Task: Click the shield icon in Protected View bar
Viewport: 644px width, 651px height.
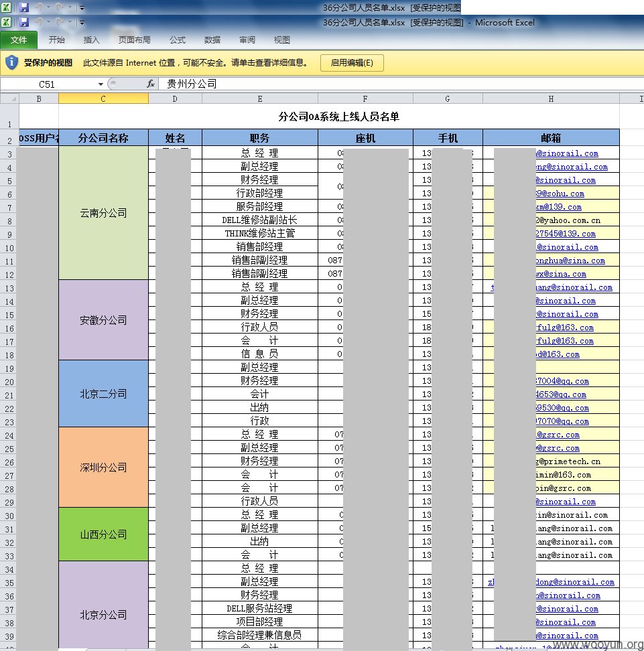Action: (11, 63)
